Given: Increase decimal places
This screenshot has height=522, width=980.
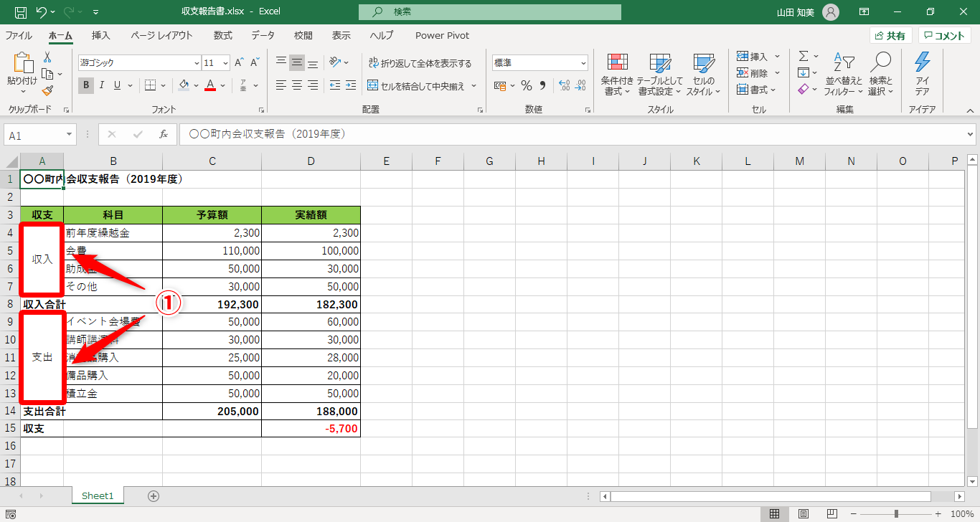Looking at the screenshot, I should coord(564,86).
